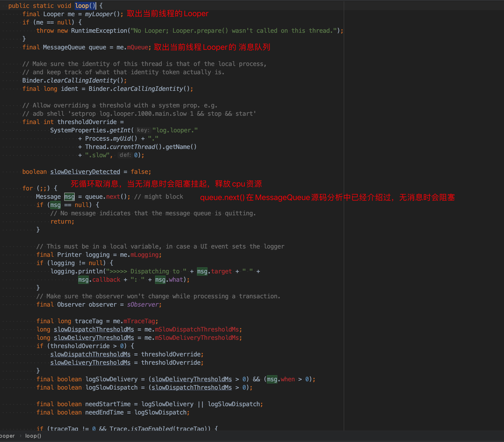Click needEndTime variable declaration
The image size is (504, 442).
click(104, 412)
